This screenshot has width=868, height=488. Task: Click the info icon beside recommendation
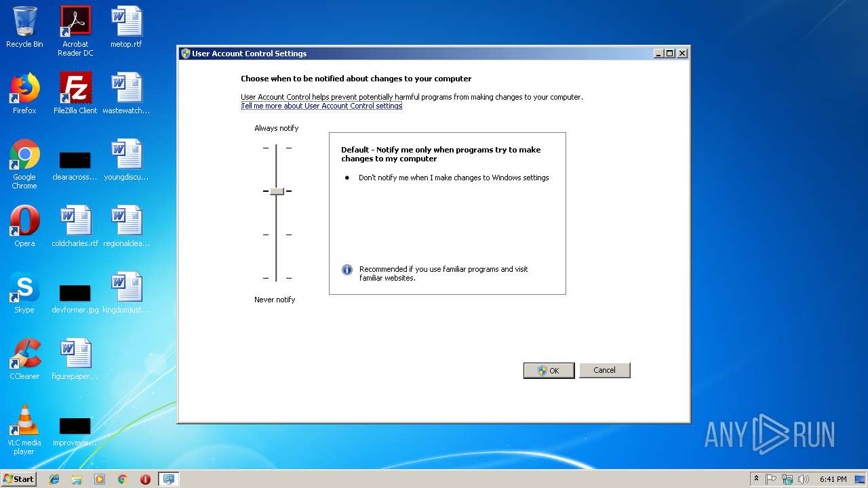(x=347, y=270)
